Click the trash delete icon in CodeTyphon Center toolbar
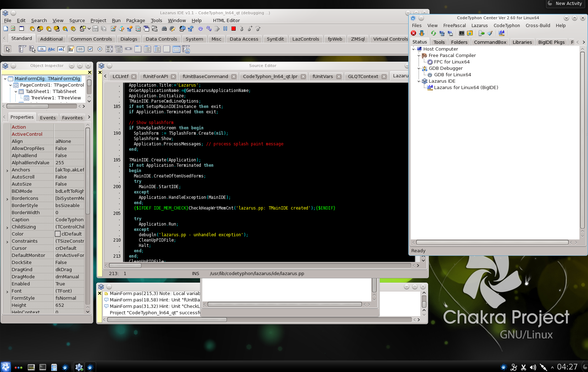Viewport: 588px width, 372px height. coord(442,33)
